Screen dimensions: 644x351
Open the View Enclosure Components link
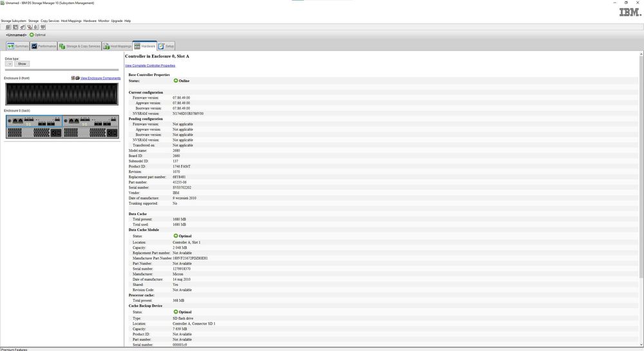(x=100, y=78)
